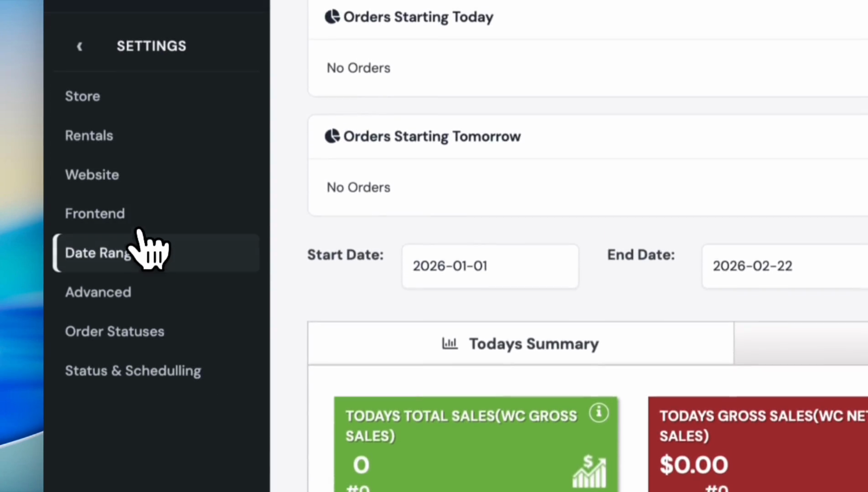Click the growth chart icon on green card
The height and width of the screenshot is (492, 868).
[589, 471]
